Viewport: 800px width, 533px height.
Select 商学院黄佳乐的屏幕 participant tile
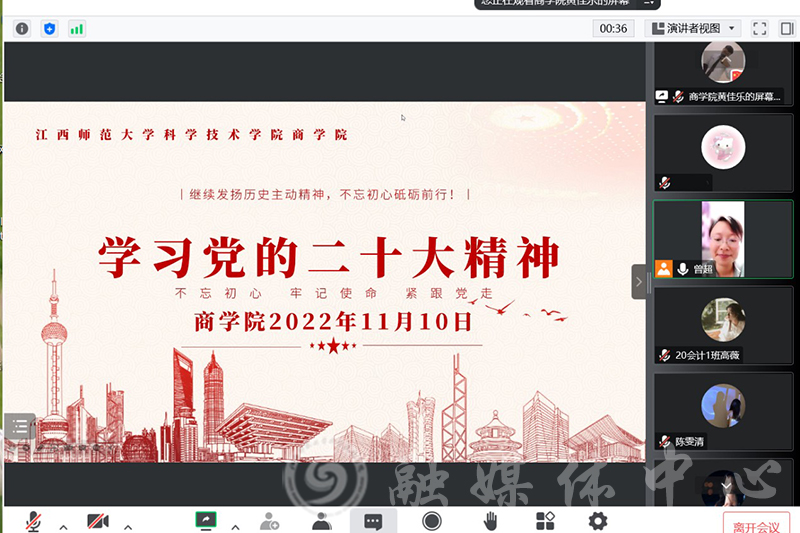pos(723,74)
